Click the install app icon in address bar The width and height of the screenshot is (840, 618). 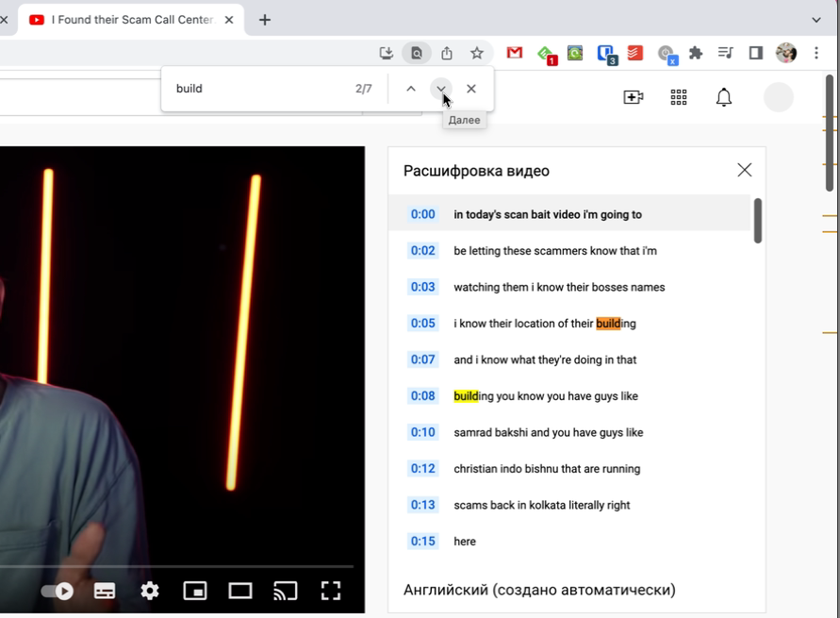click(387, 53)
